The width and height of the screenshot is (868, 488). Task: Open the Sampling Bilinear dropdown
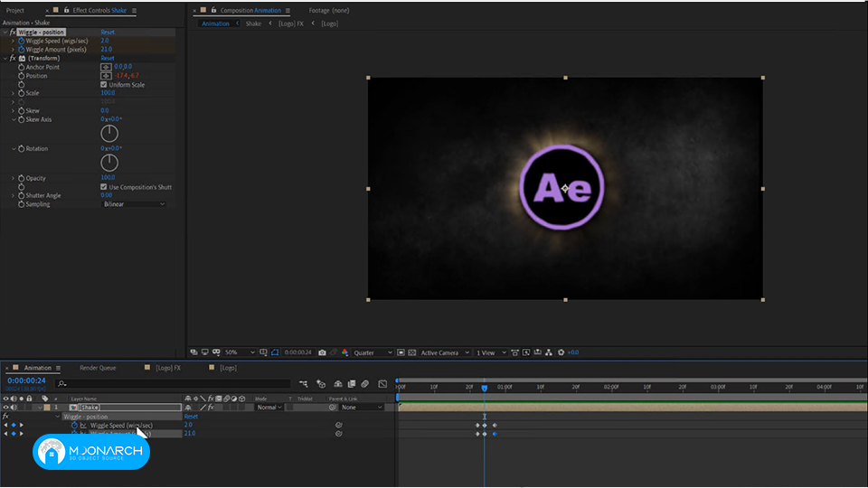pos(134,204)
